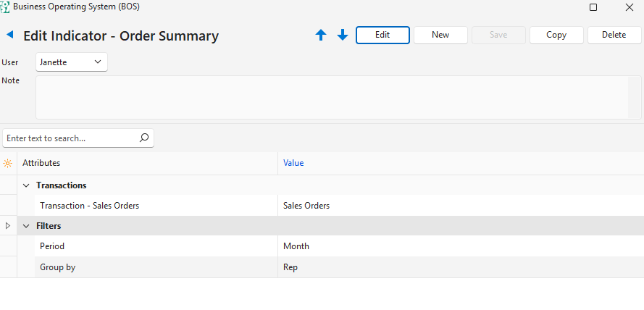Click the blue down arrow icon
Screen dimensions: 644x310
[x=343, y=35]
